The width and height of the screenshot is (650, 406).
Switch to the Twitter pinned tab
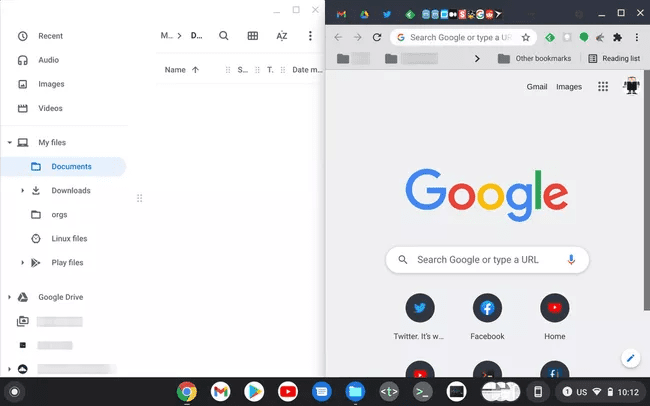coord(387,15)
